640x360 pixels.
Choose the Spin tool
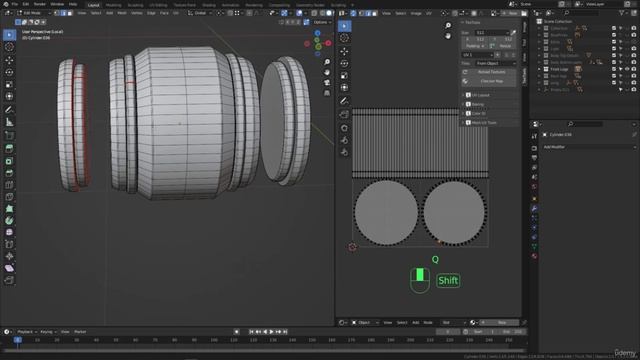9,220
